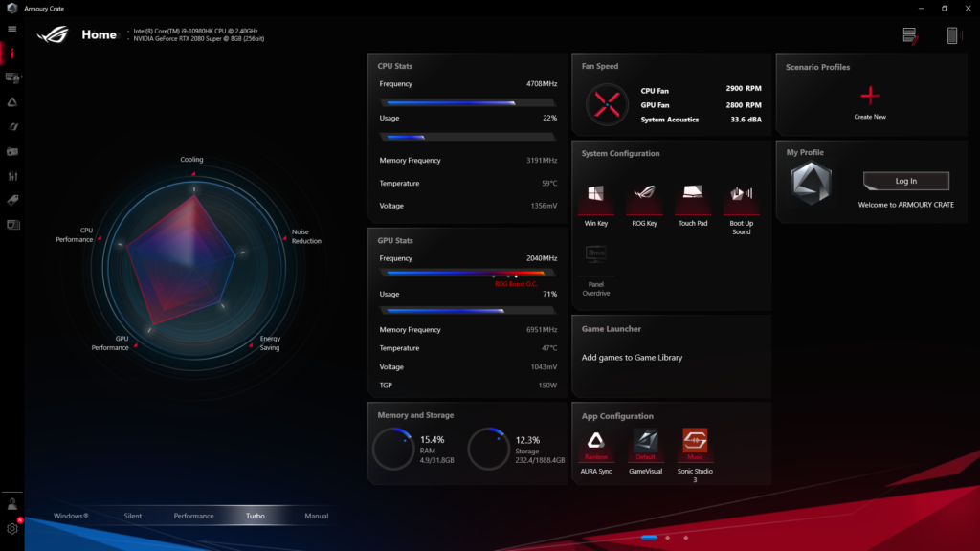980x551 pixels.
Task: Toggle the Touch Pad setting
Action: point(693,199)
